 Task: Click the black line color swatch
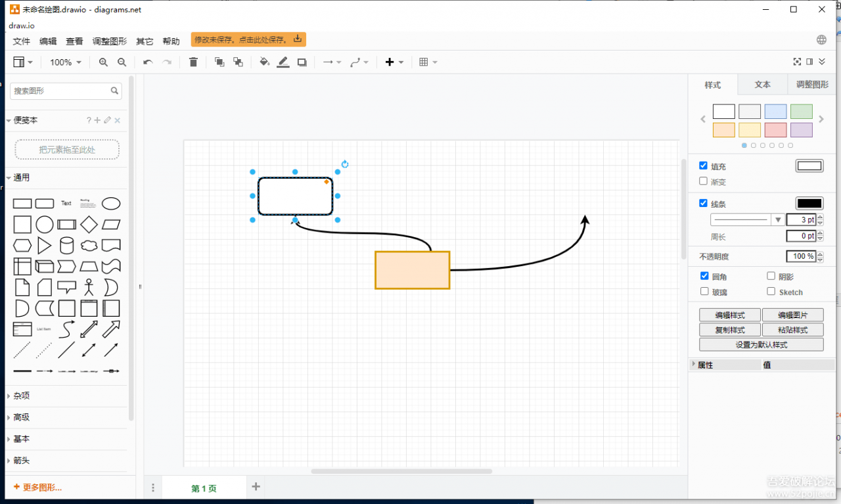point(809,204)
